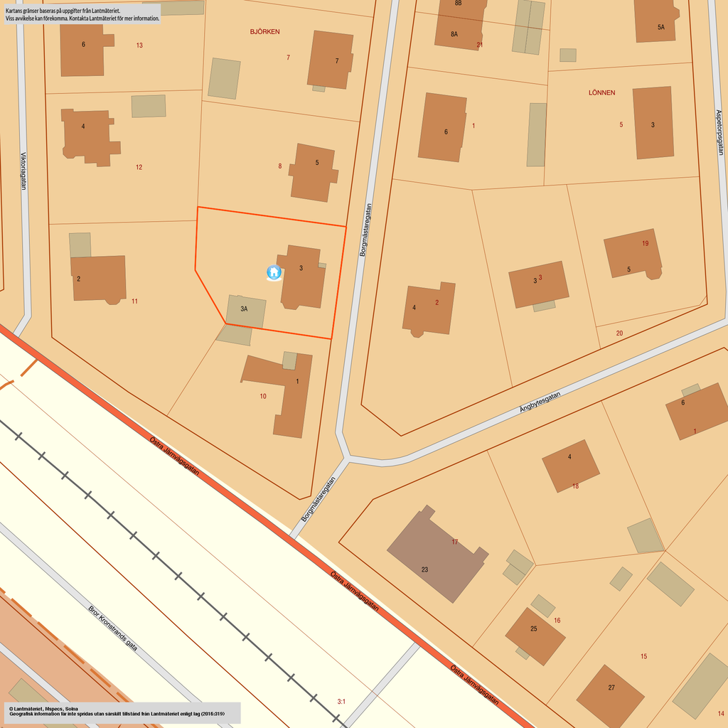This screenshot has width=728, height=728.
Task: Select building 2 on parcel 11
Action: pos(98,279)
